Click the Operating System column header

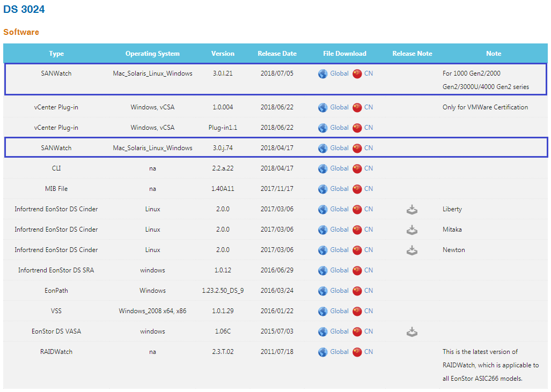[x=152, y=54]
